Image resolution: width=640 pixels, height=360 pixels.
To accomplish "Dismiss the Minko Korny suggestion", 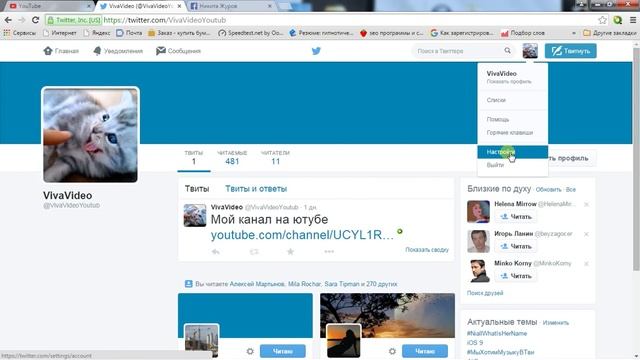I will click(587, 264).
